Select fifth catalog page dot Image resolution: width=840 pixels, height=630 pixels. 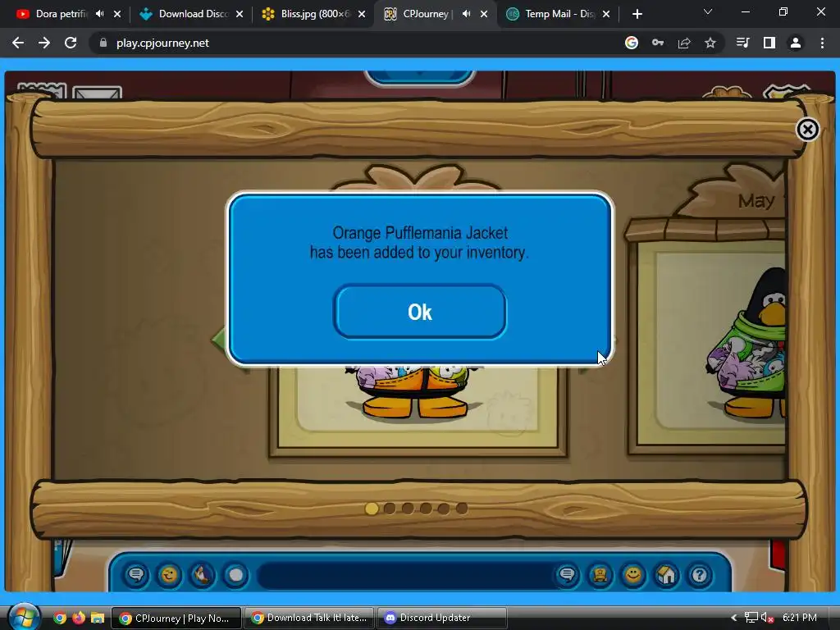pyautogui.click(x=444, y=509)
